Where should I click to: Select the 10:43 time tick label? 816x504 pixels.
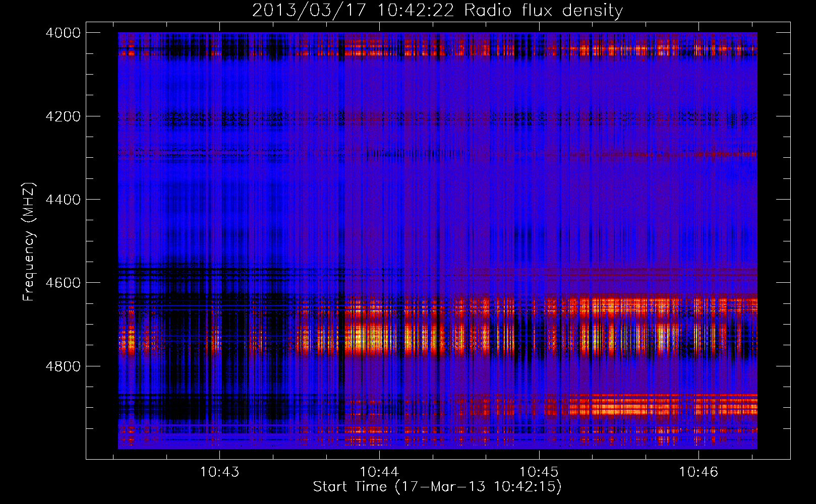pyautogui.click(x=219, y=472)
